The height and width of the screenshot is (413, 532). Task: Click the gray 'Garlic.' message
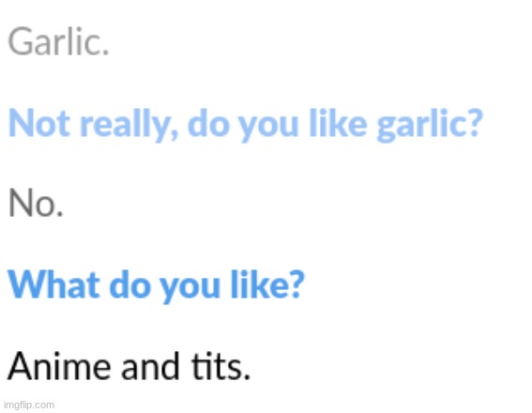[58, 41]
